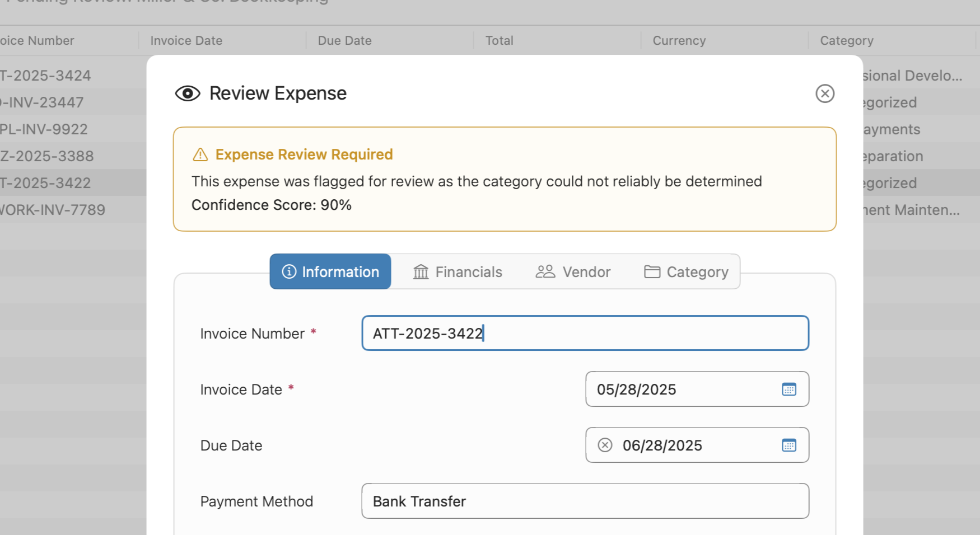Screen dimensions: 980x535
Task: Open the Due Date calendar picker
Action: click(789, 445)
